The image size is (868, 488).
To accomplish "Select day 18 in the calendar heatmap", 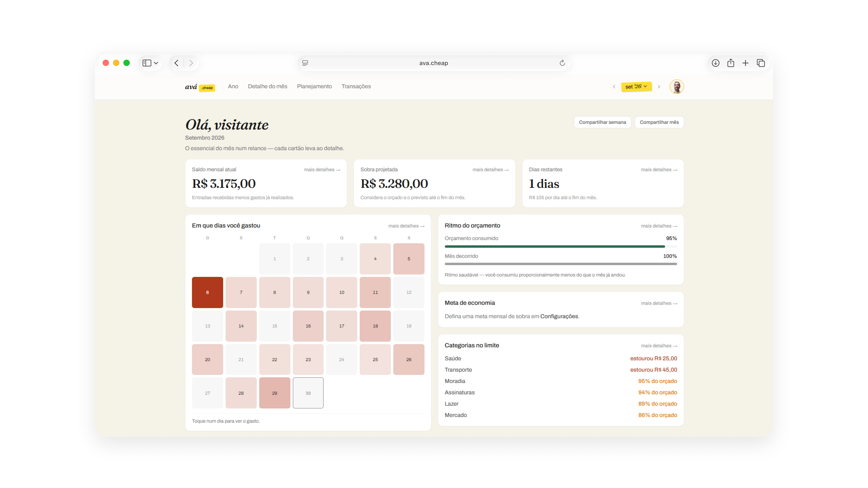I will 375,326.
